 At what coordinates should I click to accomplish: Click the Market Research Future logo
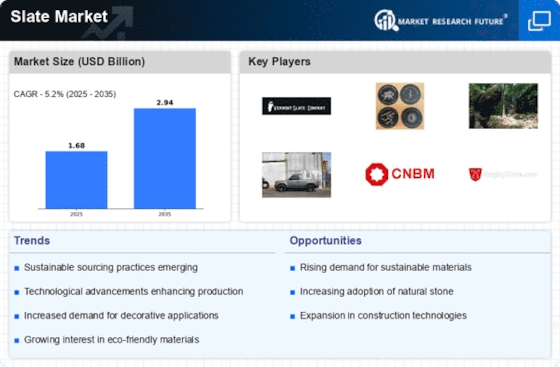(x=441, y=21)
